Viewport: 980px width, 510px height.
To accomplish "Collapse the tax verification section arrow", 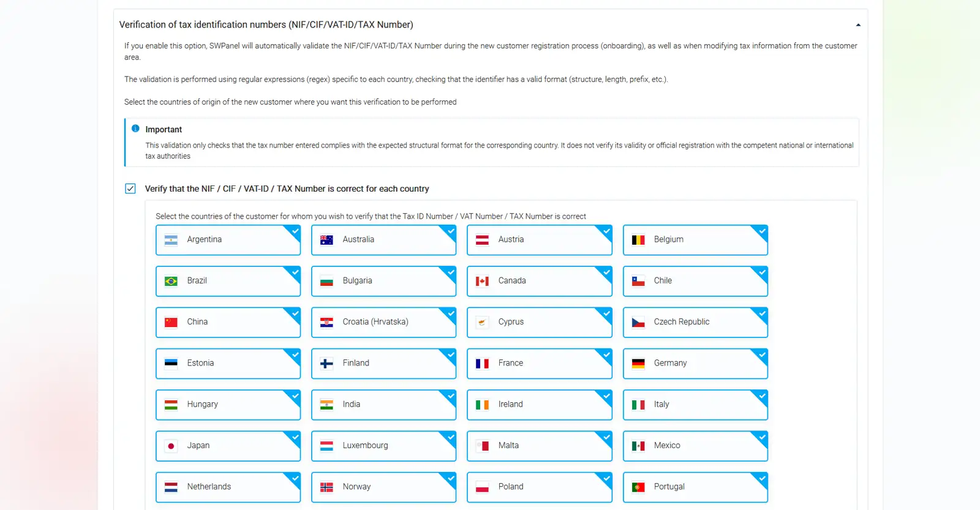I will 858,25.
